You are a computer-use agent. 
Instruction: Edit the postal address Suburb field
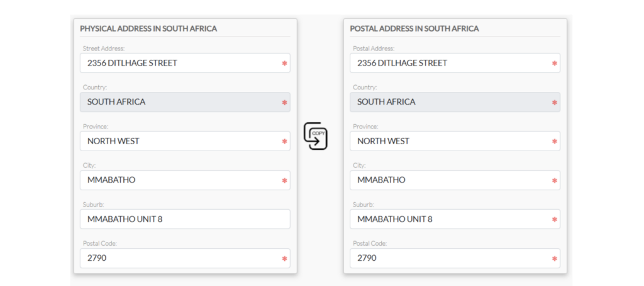click(x=455, y=219)
